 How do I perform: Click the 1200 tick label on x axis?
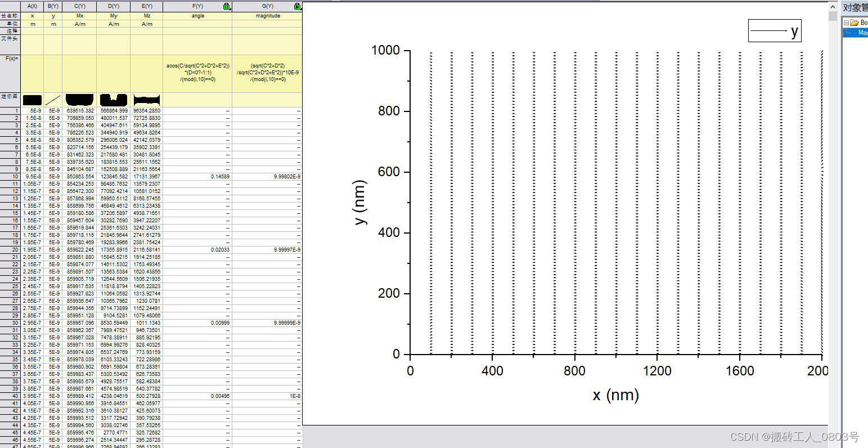point(658,370)
